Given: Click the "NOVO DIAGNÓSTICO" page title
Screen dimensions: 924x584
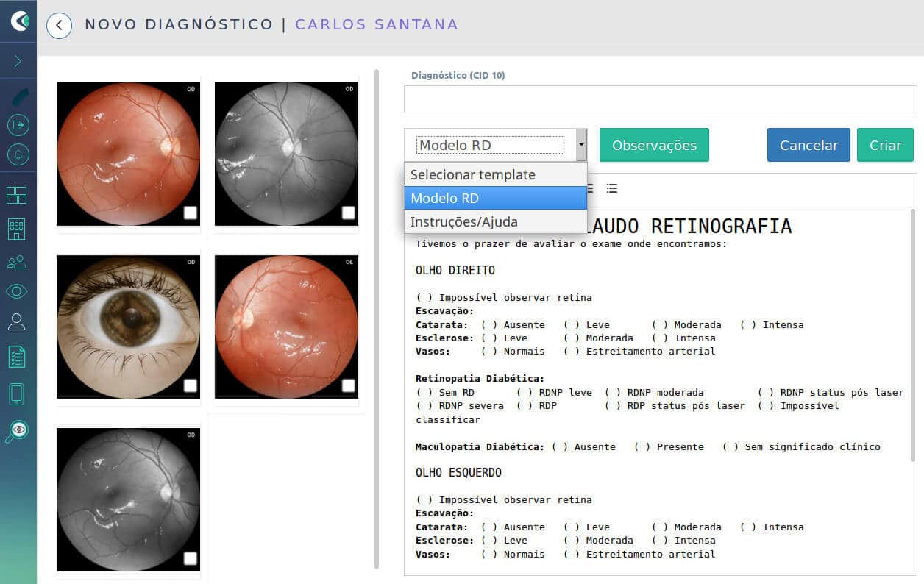Looking at the screenshot, I should point(179,24).
